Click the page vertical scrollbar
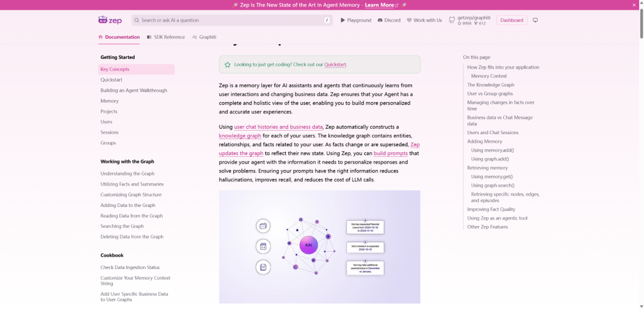The height and width of the screenshot is (309, 644). [641, 24]
